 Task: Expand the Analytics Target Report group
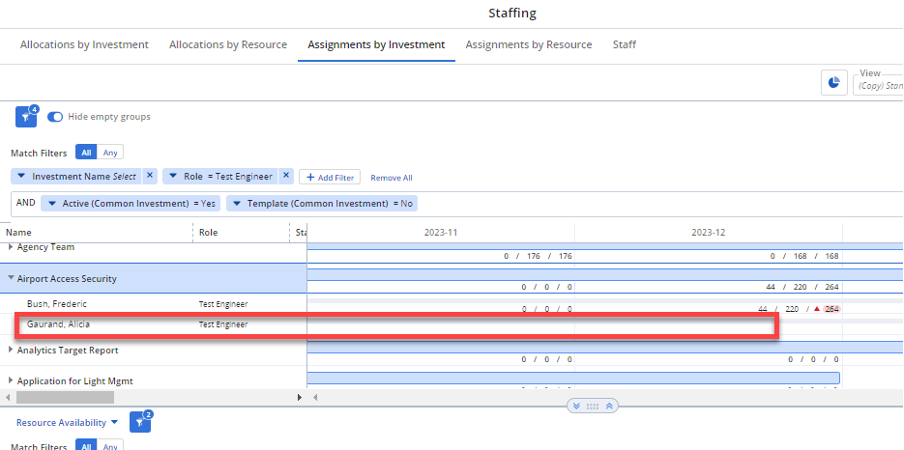10,350
